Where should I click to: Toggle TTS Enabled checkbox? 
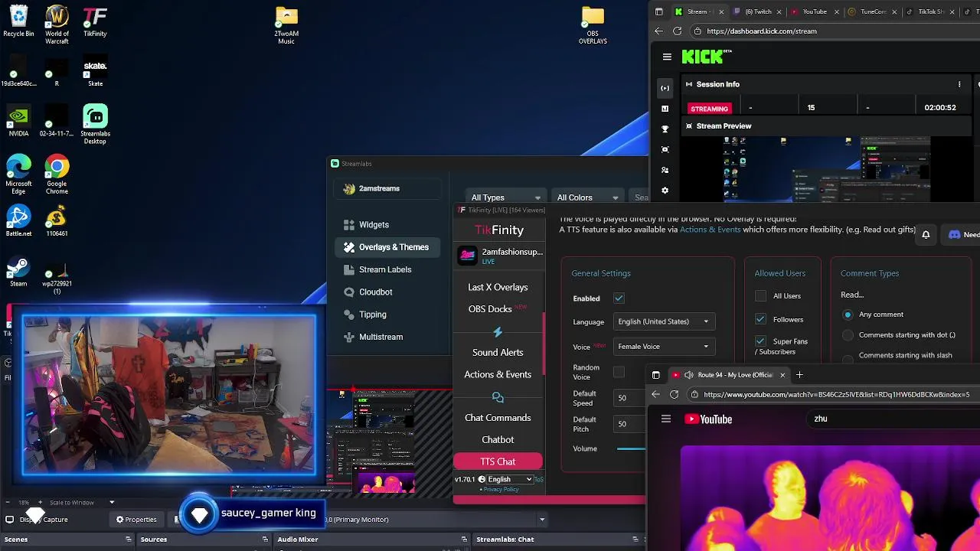click(619, 298)
